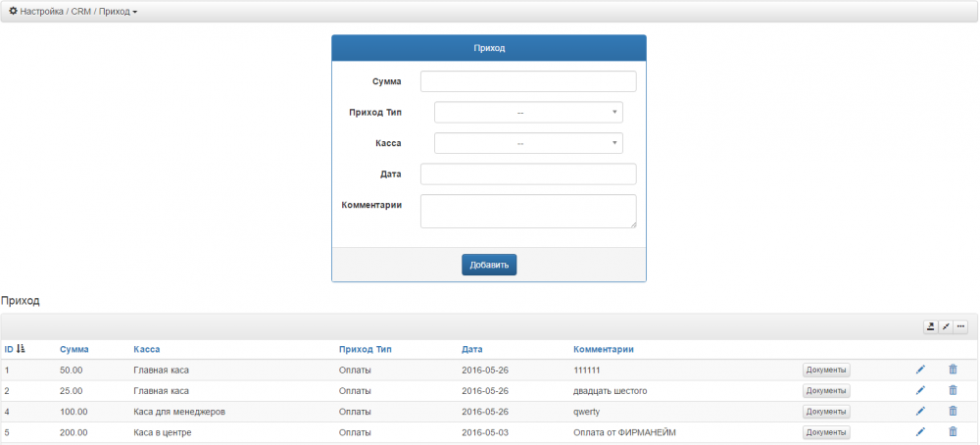Delete the qwerty row with trash icon
980x445 pixels.
pos(953,412)
